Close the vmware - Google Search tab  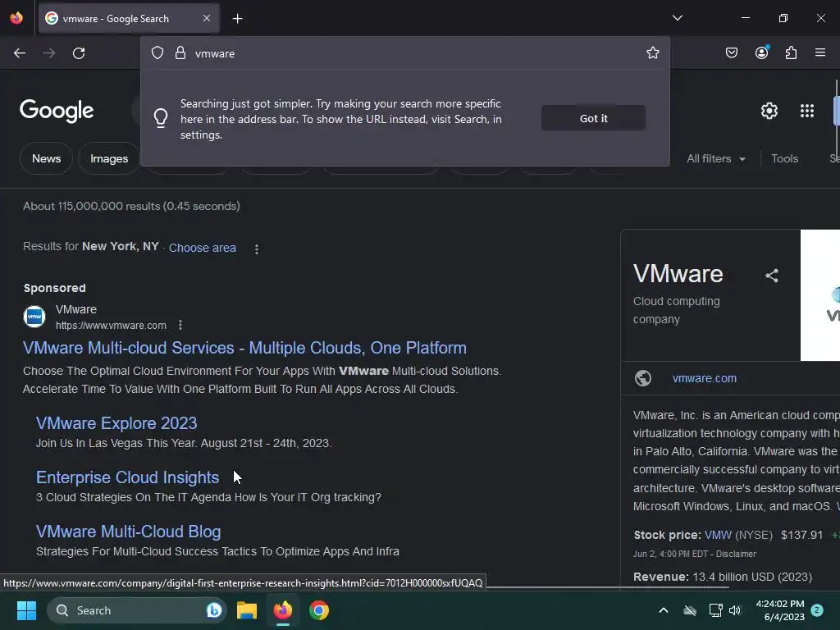point(207,18)
